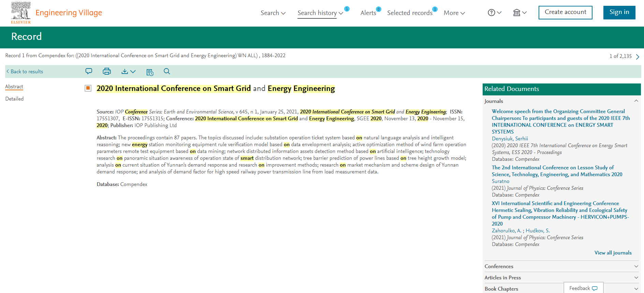Screen dimensions: 644x293
Task: Open the comment bubble icon in toolbar
Action: pyautogui.click(x=89, y=71)
